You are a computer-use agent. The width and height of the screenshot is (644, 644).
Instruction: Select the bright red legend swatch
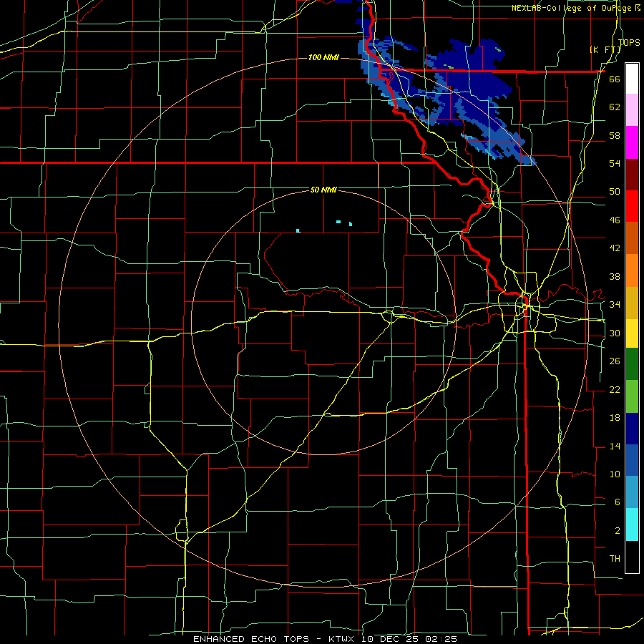point(632,206)
